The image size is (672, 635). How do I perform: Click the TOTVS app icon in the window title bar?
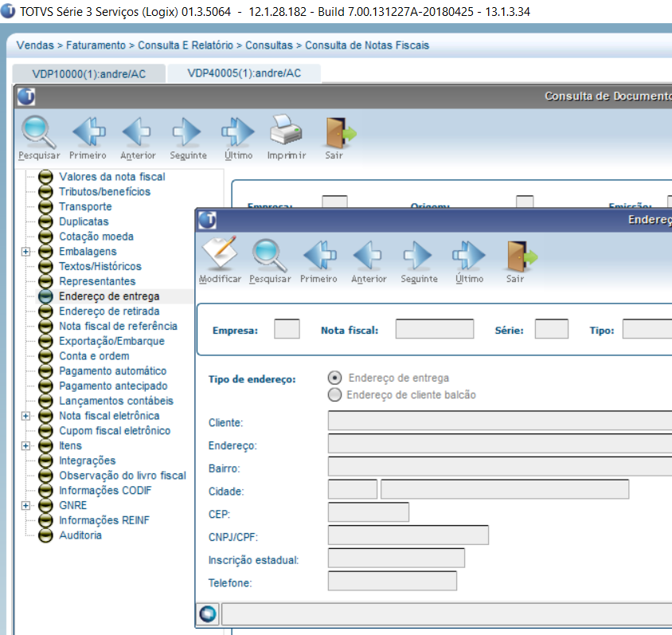click(8, 11)
